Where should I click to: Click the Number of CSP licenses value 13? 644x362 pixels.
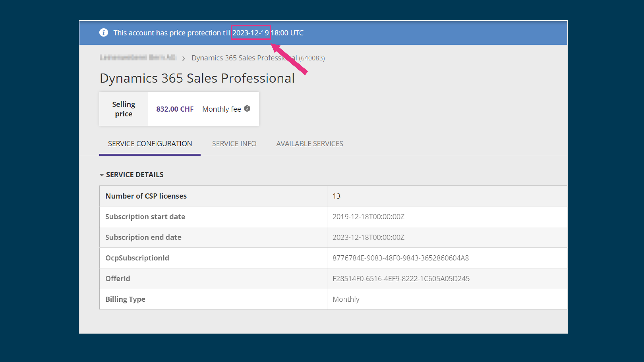pyautogui.click(x=336, y=196)
